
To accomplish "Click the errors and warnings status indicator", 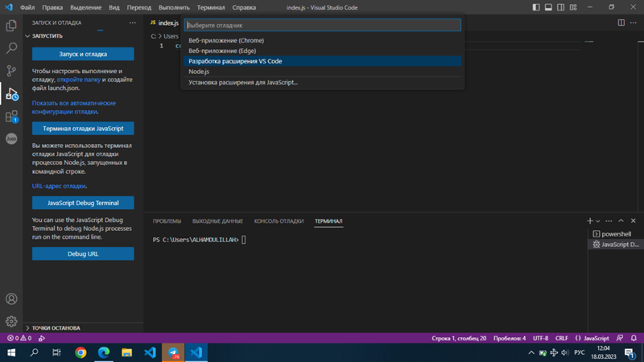I will coord(19,338).
